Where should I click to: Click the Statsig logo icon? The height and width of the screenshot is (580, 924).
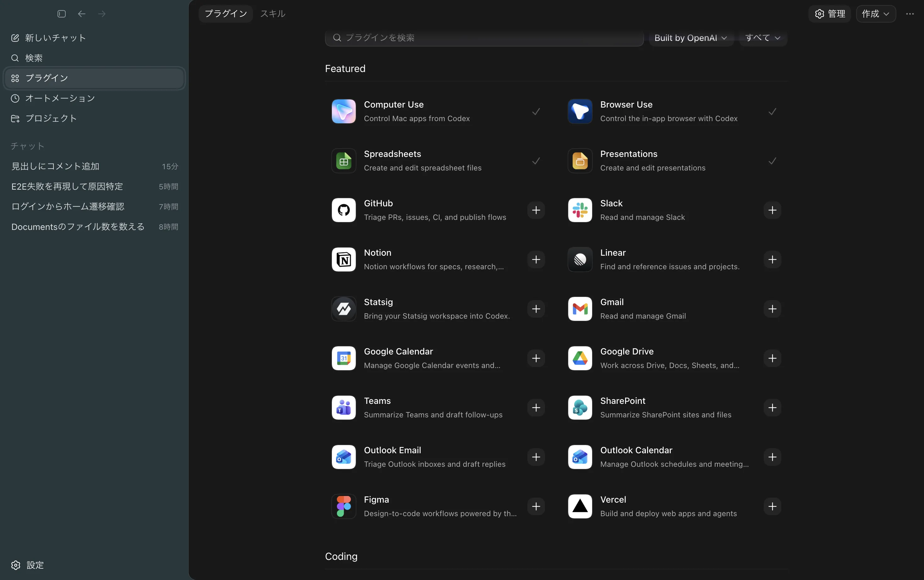coord(344,309)
